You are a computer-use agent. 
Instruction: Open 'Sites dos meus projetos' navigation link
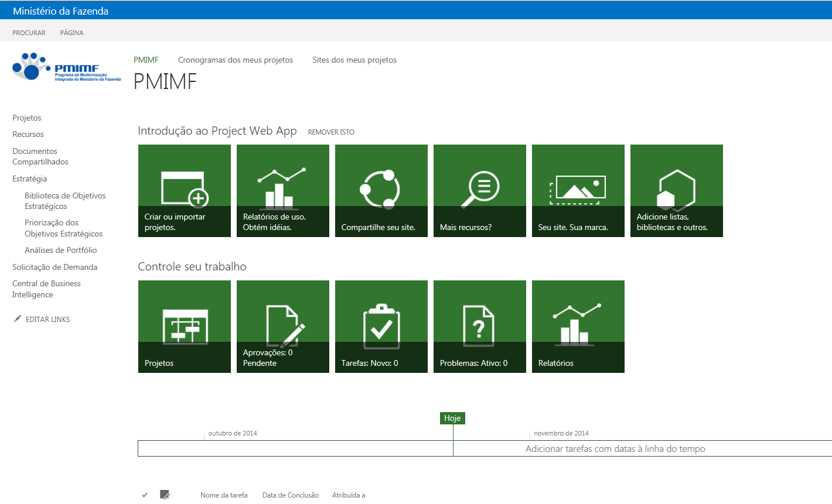tap(354, 60)
